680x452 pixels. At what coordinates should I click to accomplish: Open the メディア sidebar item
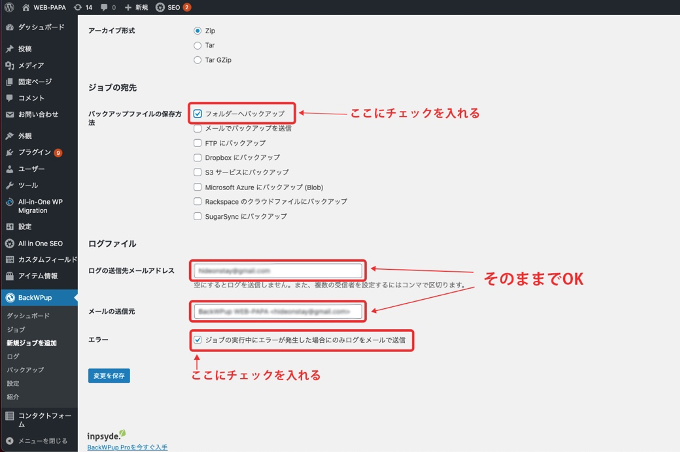coord(31,65)
